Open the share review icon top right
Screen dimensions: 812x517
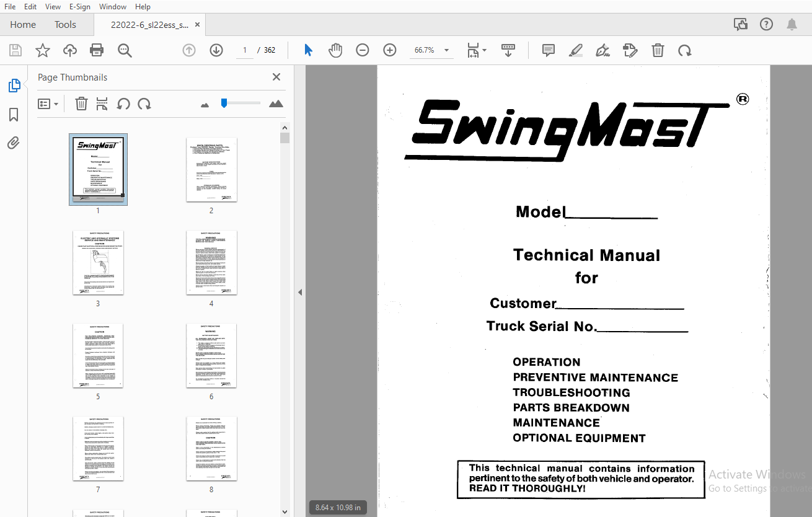coord(741,25)
